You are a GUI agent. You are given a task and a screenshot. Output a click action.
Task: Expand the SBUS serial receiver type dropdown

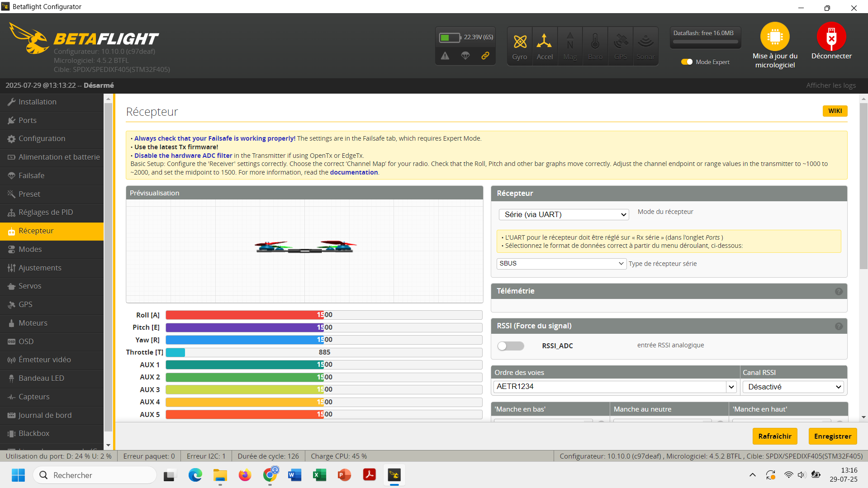pos(561,264)
